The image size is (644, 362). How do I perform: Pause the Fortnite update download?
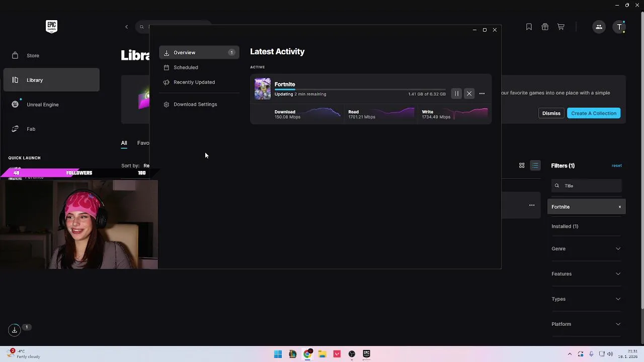pyautogui.click(x=456, y=94)
